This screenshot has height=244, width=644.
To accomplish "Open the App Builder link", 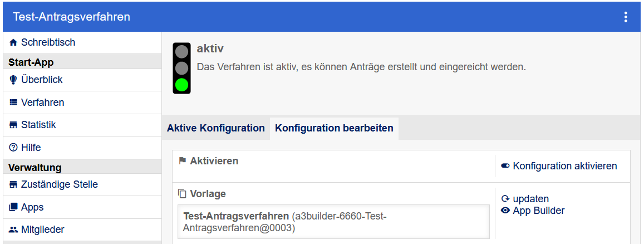I will tap(538, 211).
